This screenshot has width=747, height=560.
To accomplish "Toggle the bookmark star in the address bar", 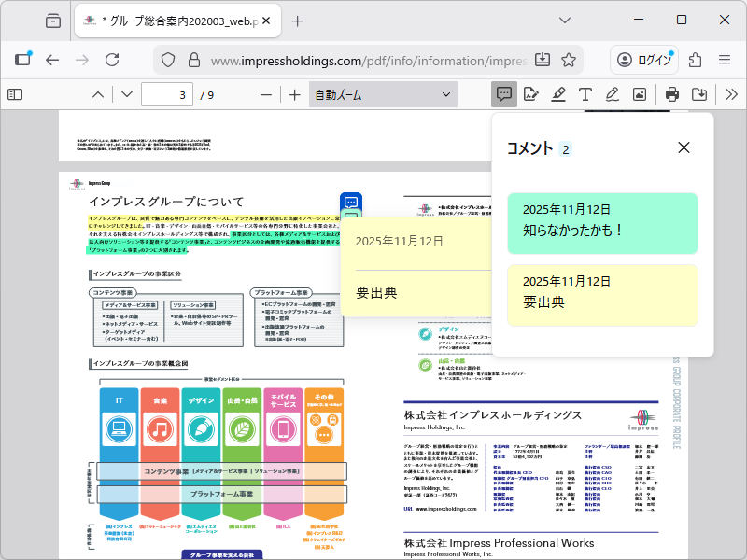I will (568, 58).
